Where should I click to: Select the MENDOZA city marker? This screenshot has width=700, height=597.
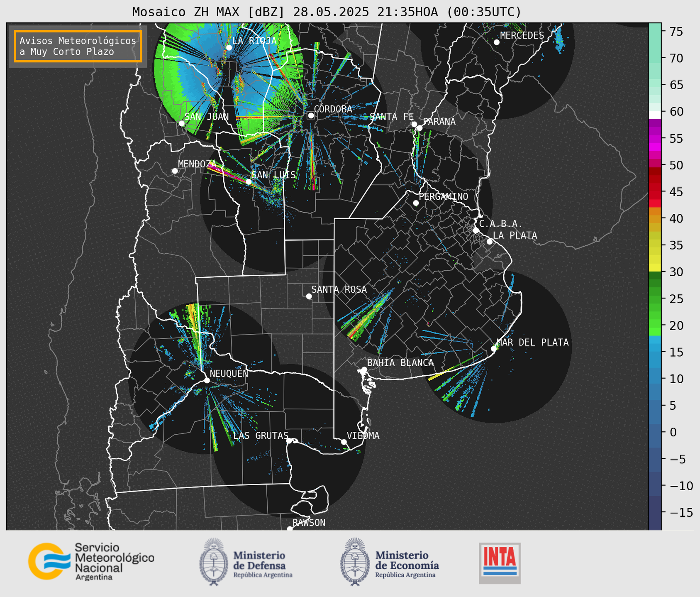tap(175, 171)
